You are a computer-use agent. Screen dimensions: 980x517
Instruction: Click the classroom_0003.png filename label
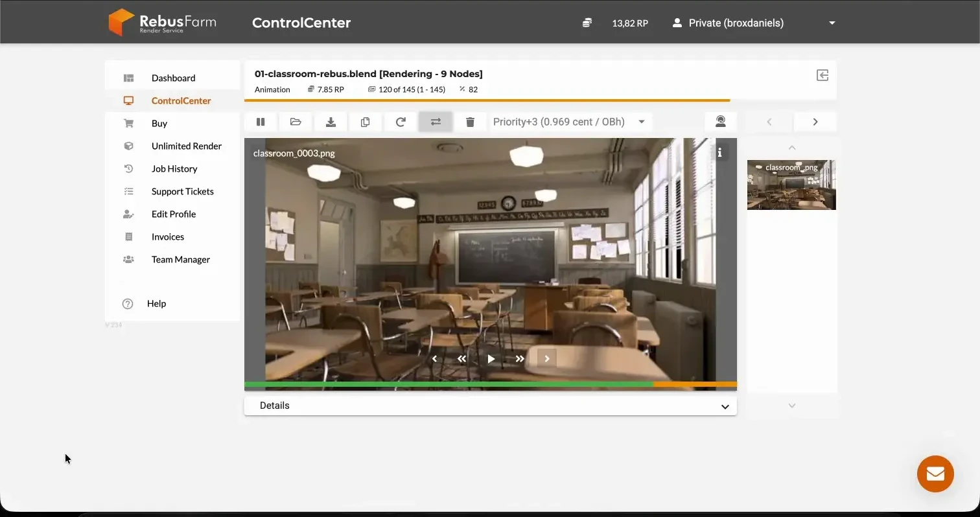click(294, 154)
